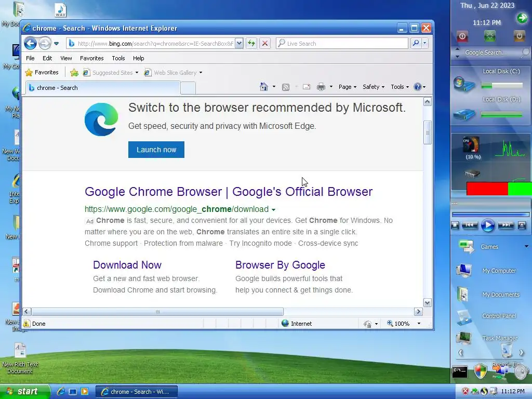Click the Print icon
The width and height of the screenshot is (532, 399).
(321, 87)
